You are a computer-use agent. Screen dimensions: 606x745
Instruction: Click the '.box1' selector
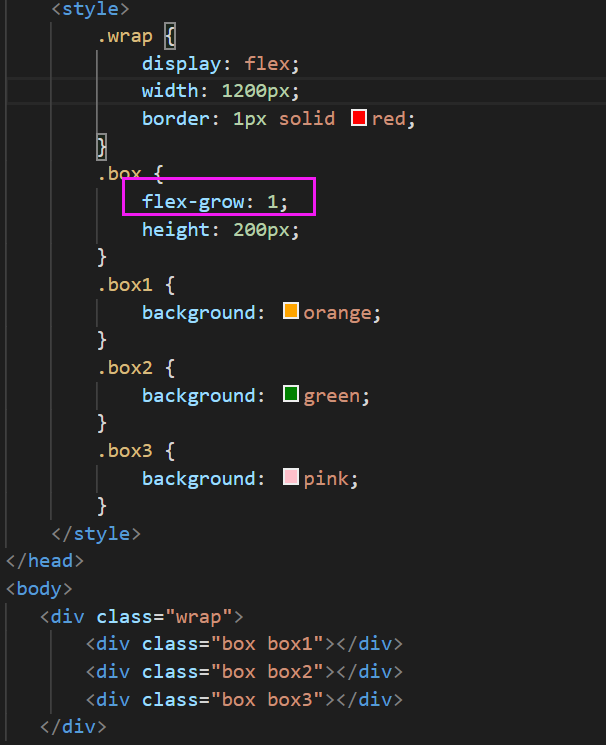pyautogui.click(x=125, y=285)
